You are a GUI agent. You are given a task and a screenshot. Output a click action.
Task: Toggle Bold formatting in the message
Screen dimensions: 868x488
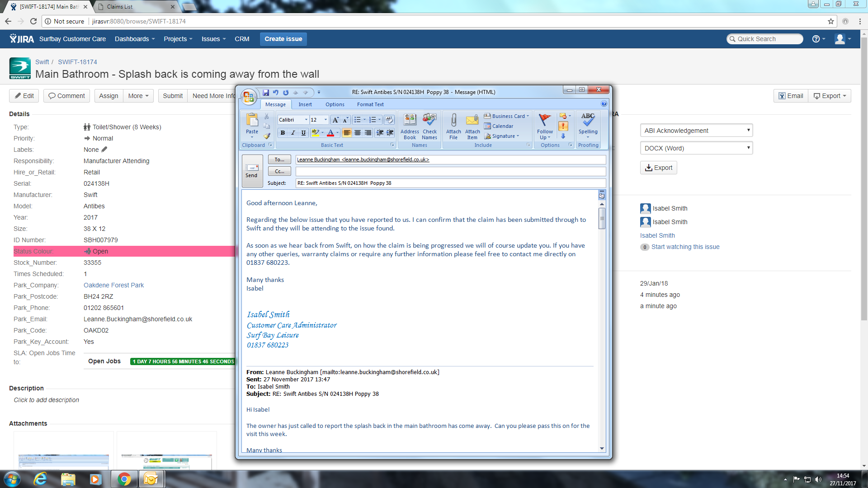coord(283,133)
